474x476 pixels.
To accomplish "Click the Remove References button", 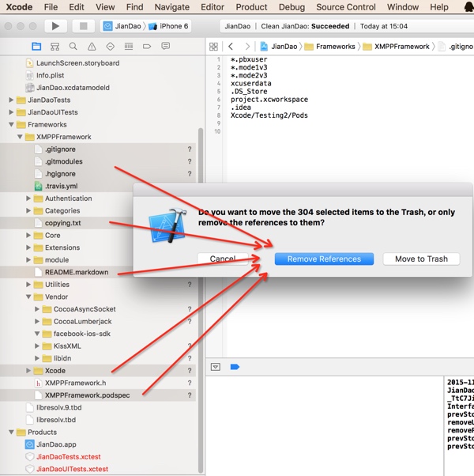I will click(x=324, y=259).
